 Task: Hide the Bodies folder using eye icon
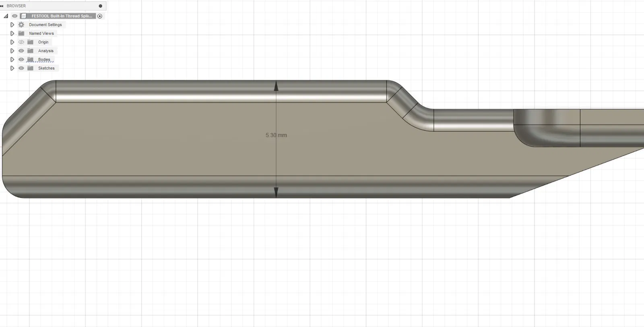pos(21,60)
